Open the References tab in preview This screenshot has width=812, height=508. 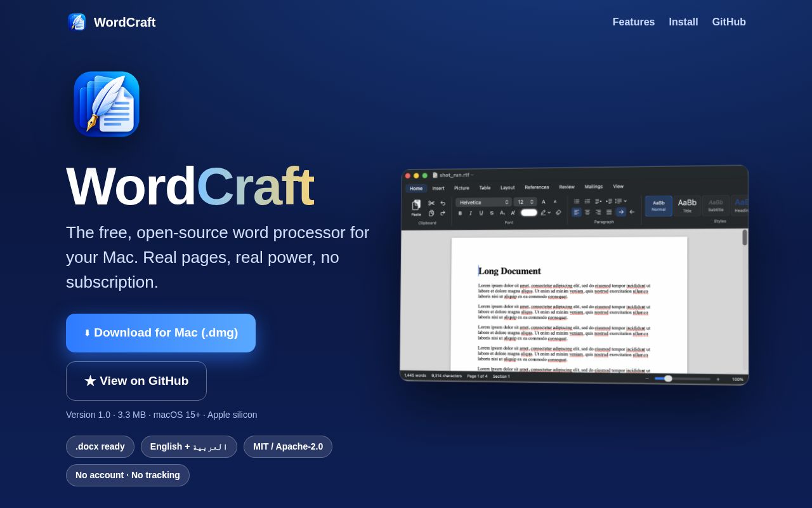point(537,187)
